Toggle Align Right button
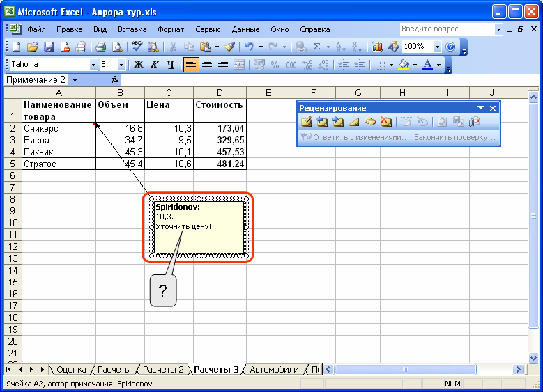Image resolution: width=543 pixels, height=392 pixels. click(223, 65)
